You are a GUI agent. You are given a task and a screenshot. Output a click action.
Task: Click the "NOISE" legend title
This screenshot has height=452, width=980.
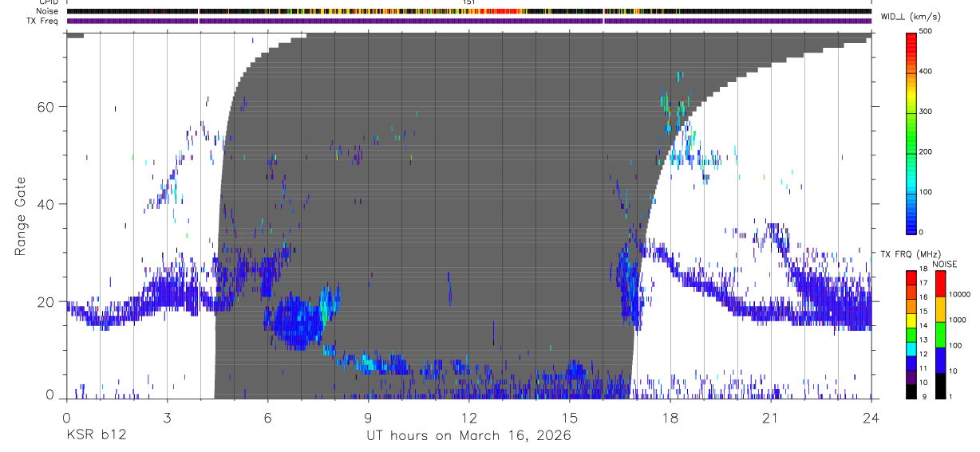pyautogui.click(x=945, y=264)
